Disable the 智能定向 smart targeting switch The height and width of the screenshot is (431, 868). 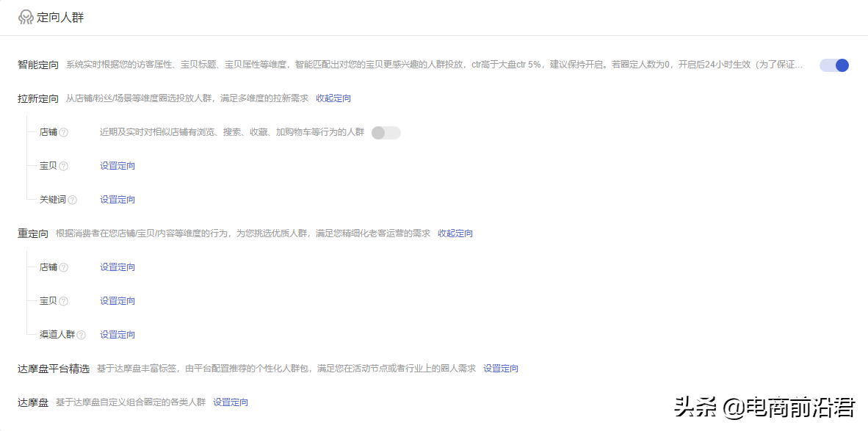833,65
